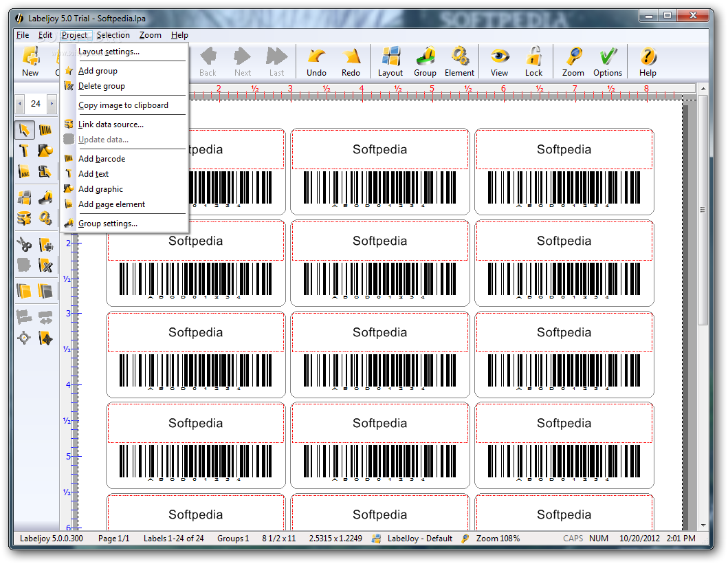Open the File menu
Screen dimensions: 728x564
click(23, 35)
